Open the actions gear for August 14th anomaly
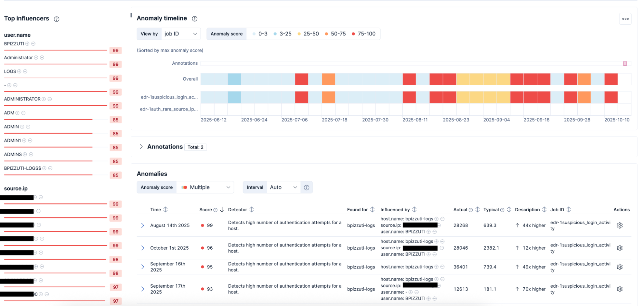Screen dimensions: 644x306 tap(620, 225)
